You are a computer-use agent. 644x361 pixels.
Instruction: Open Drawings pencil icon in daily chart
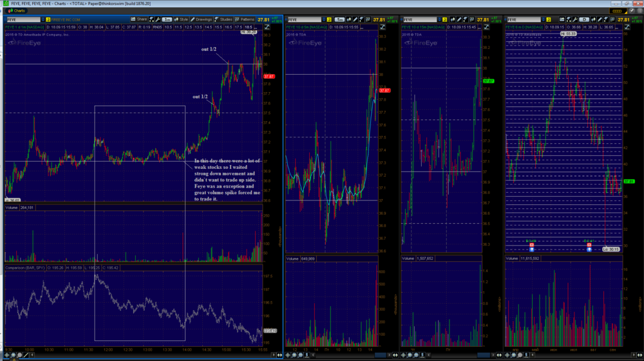[600, 19]
